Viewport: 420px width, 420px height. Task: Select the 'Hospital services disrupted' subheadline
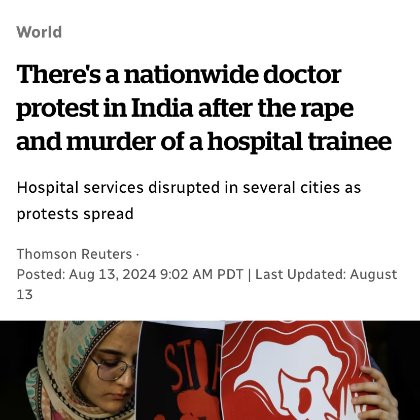pos(189,201)
